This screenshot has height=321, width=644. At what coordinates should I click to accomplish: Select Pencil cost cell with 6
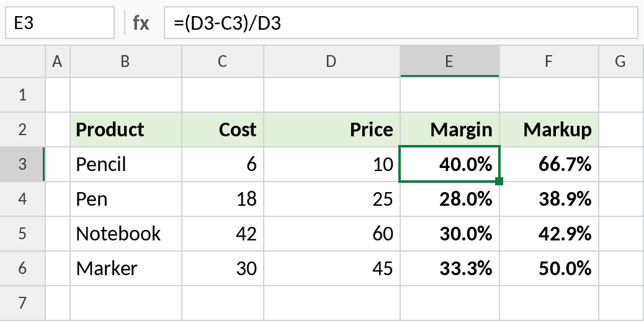223,164
